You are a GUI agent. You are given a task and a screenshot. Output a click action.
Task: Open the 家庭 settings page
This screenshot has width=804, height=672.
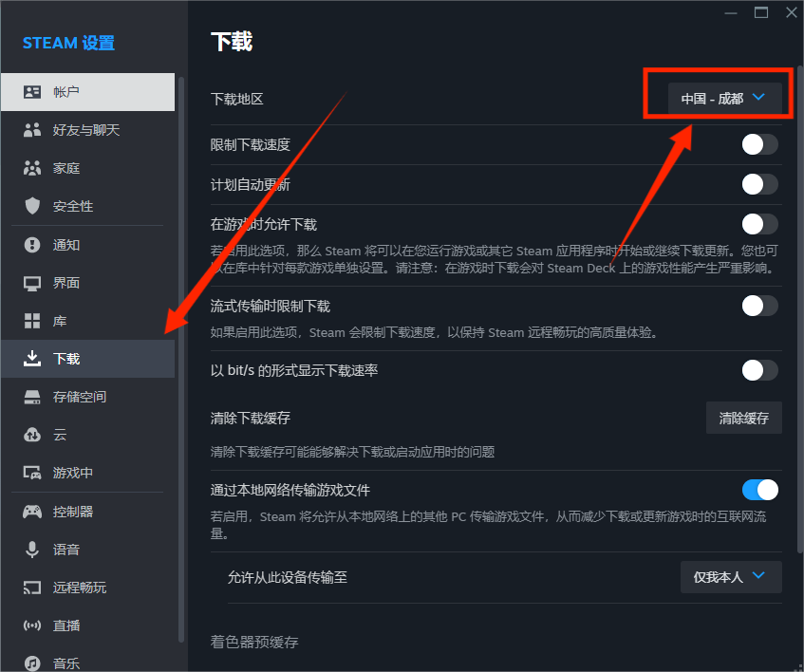point(66,168)
